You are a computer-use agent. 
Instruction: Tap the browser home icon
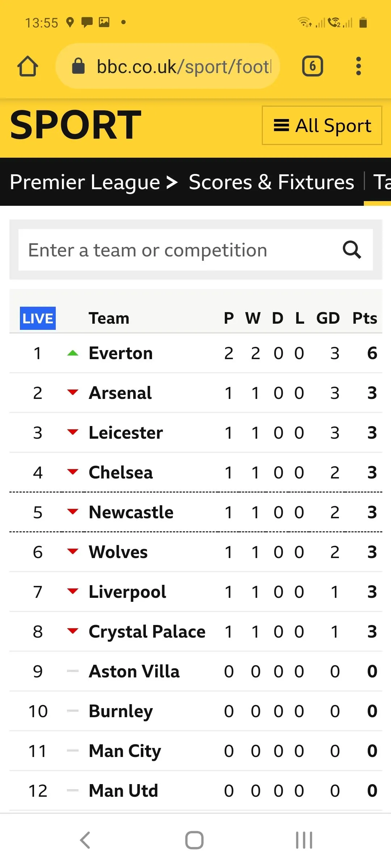(28, 67)
